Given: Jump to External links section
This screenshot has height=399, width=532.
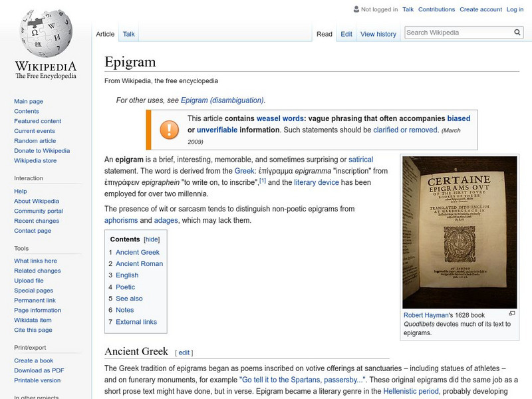Looking at the screenshot, I should [x=136, y=322].
